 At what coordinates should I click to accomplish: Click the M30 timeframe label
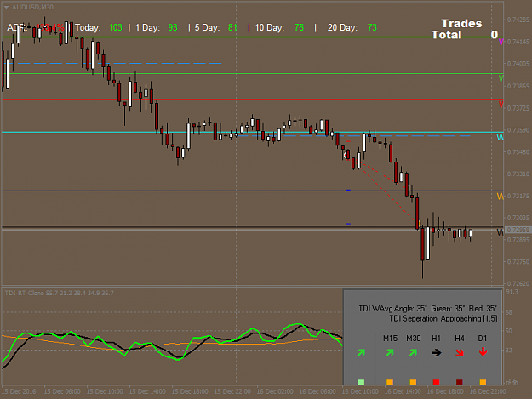click(413, 339)
